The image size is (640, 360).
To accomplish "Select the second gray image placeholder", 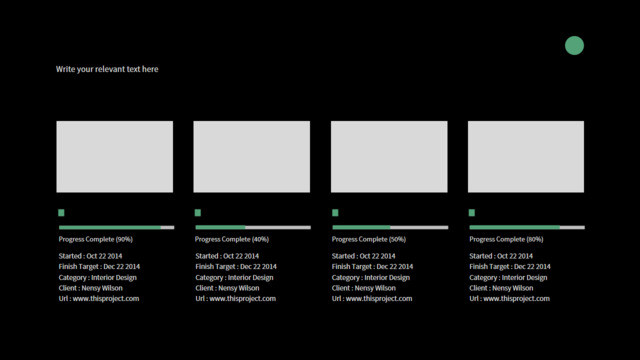I will [x=251, y=157].
